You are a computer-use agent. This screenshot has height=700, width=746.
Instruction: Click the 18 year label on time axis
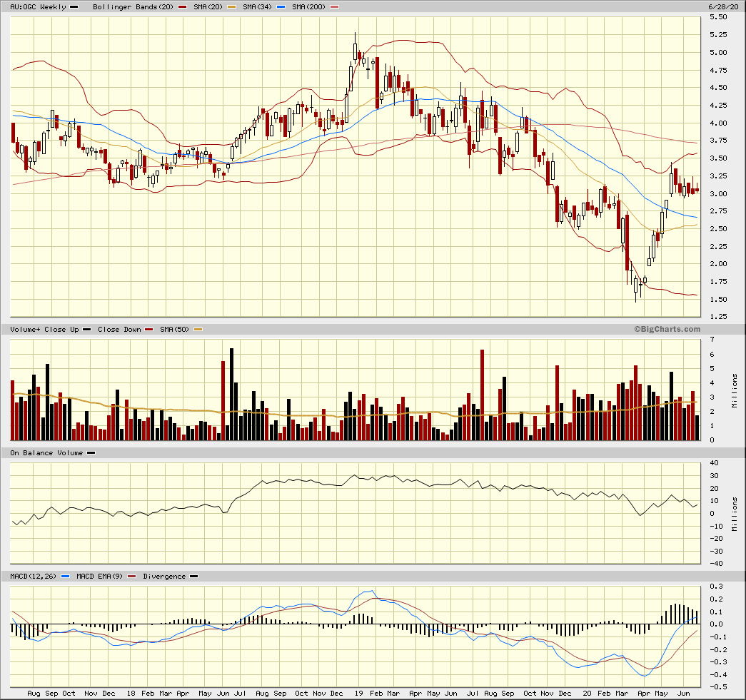(131, 694)
